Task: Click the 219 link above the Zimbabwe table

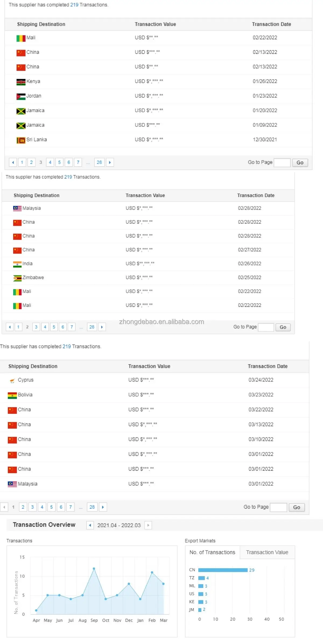Action: (68, 177)
